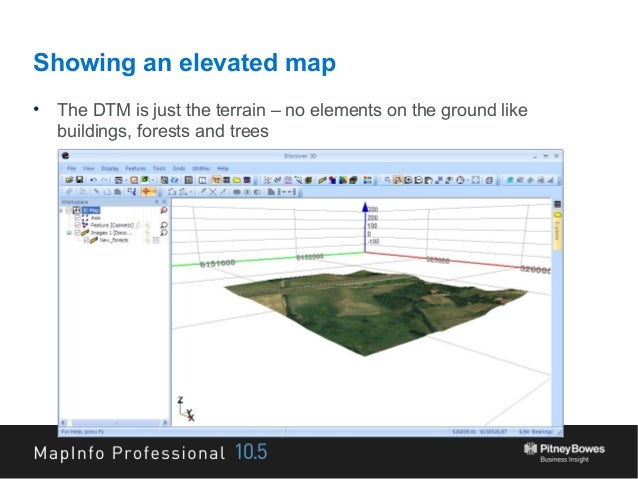Click the draped terrain surface in 3D view

pyautogui.click(x=374, y=311)
